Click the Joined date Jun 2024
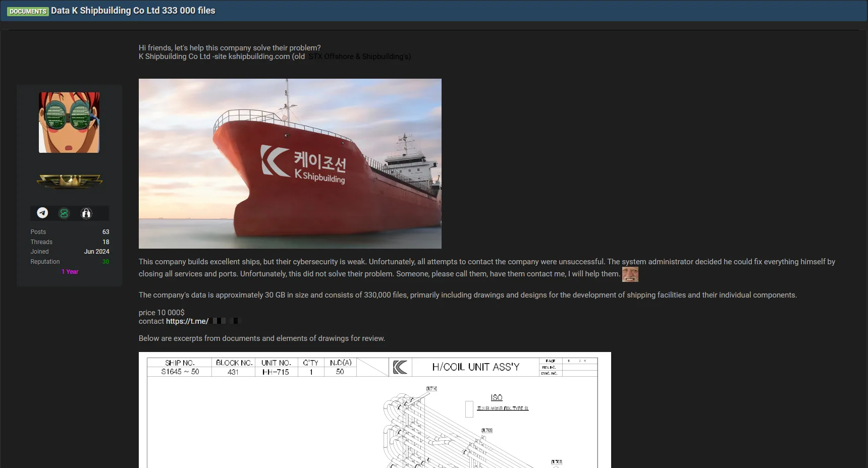 (96, 252)
